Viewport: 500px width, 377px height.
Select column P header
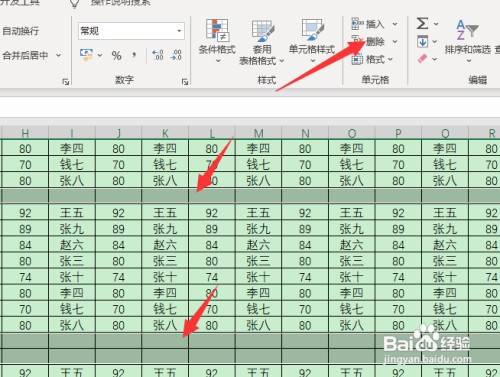[399, 133]
